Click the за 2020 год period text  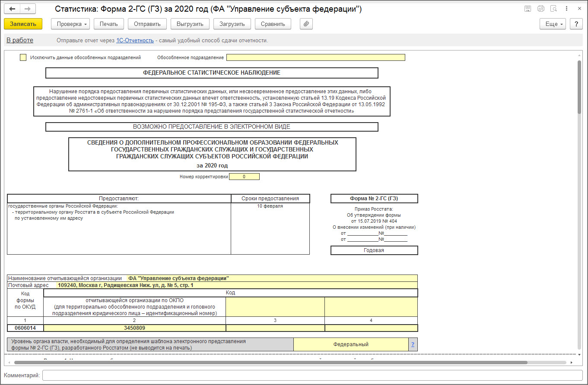point(212,165)
